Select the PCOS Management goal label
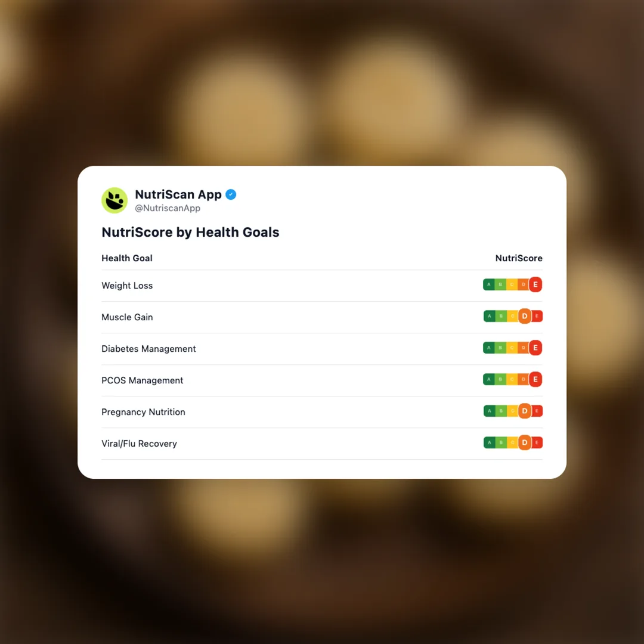The width and height of the screenshot is (644, 644). 142,380
